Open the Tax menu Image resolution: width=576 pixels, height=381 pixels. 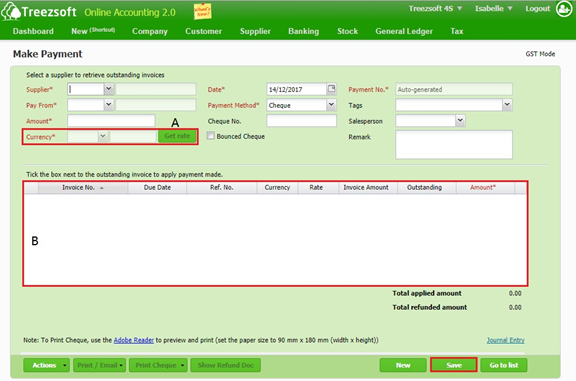[x=457, y=31]
